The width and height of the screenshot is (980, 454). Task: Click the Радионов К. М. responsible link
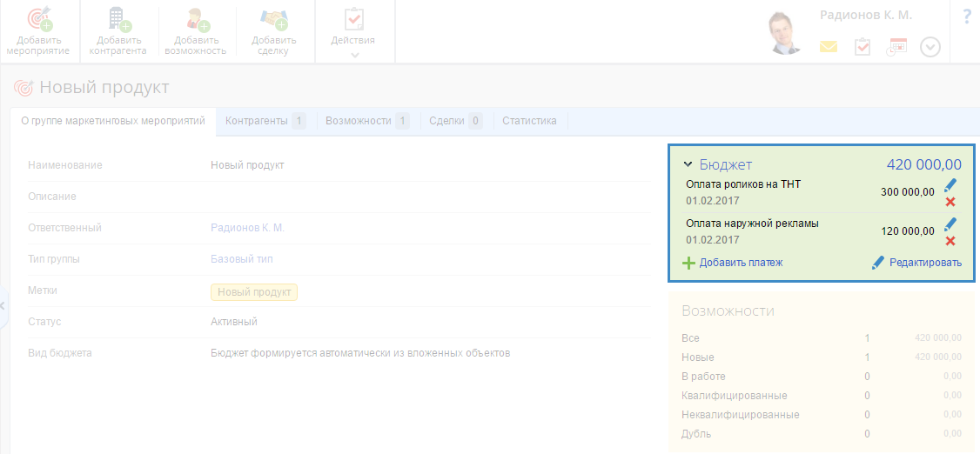247,228
